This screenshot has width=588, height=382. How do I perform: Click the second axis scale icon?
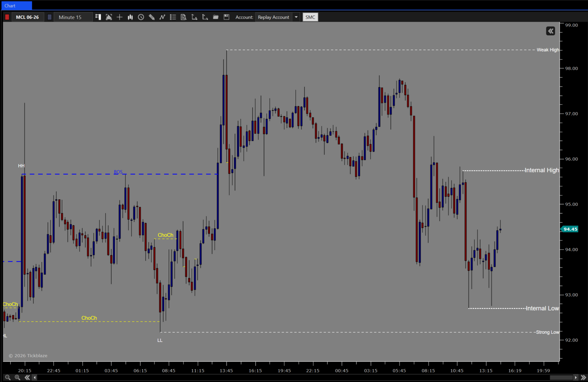tap(205, 17)
